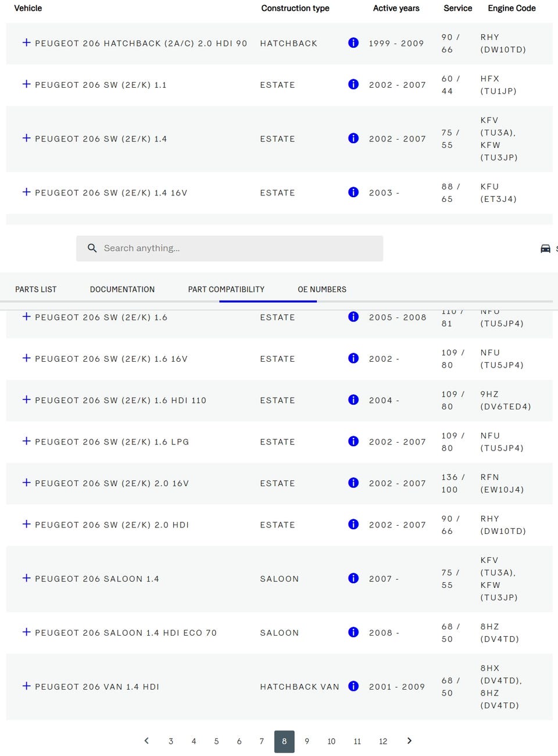Expand Peugeot 206 SW 1.4 16V row
This screenshot has width=558, height=756.
[x=26, y=192]
